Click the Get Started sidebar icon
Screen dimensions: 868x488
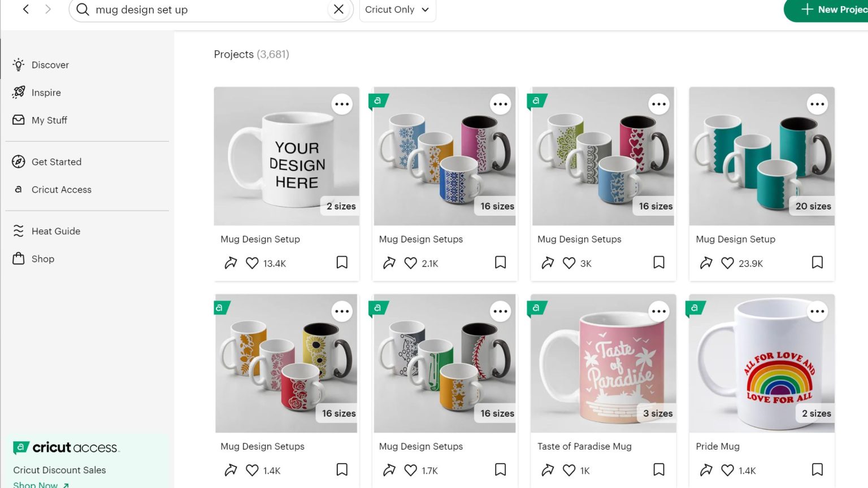(19, 162)
